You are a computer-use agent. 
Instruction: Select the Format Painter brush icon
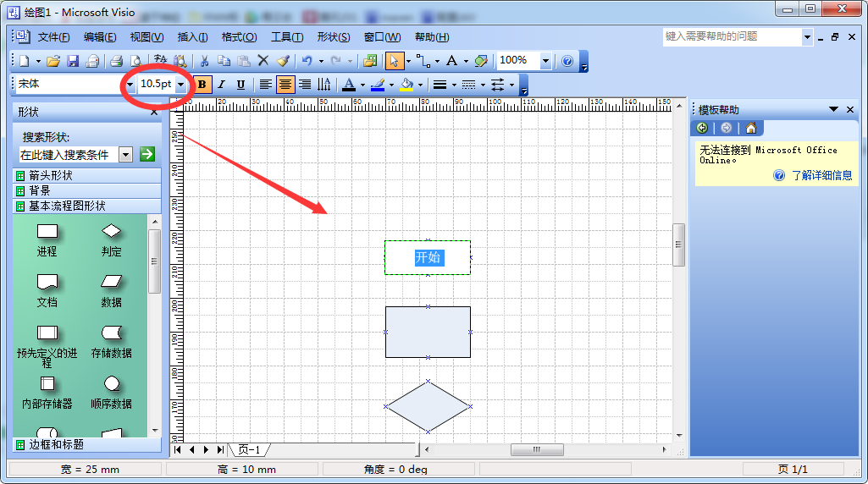tap(283, 61)
